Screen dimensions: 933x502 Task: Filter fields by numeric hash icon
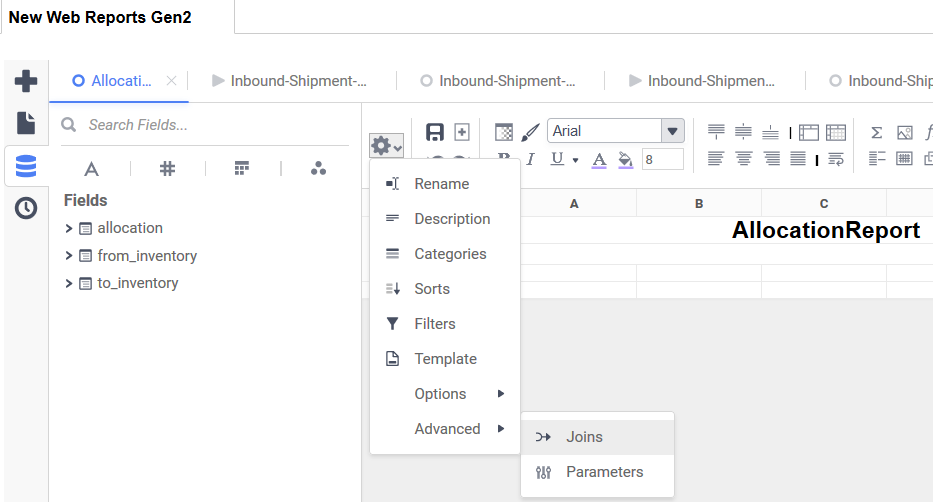click(x=167, y=168)
